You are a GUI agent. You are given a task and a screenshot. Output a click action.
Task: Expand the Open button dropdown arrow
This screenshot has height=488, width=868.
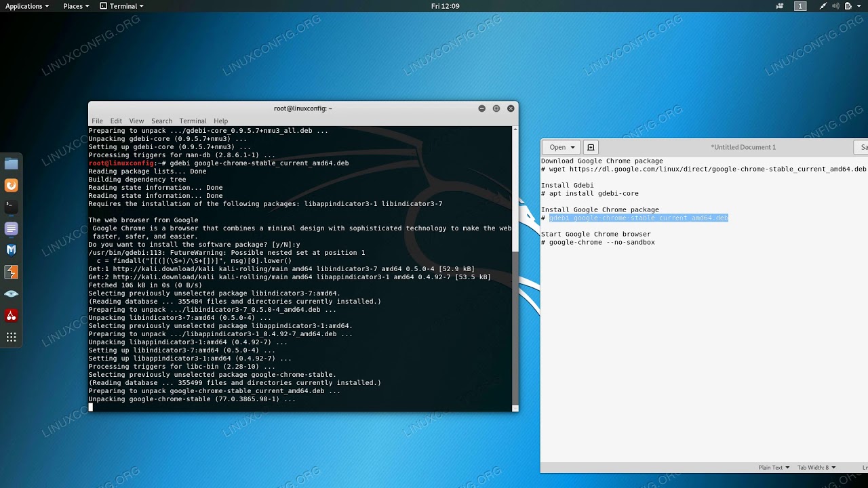(x=573, y=147)
